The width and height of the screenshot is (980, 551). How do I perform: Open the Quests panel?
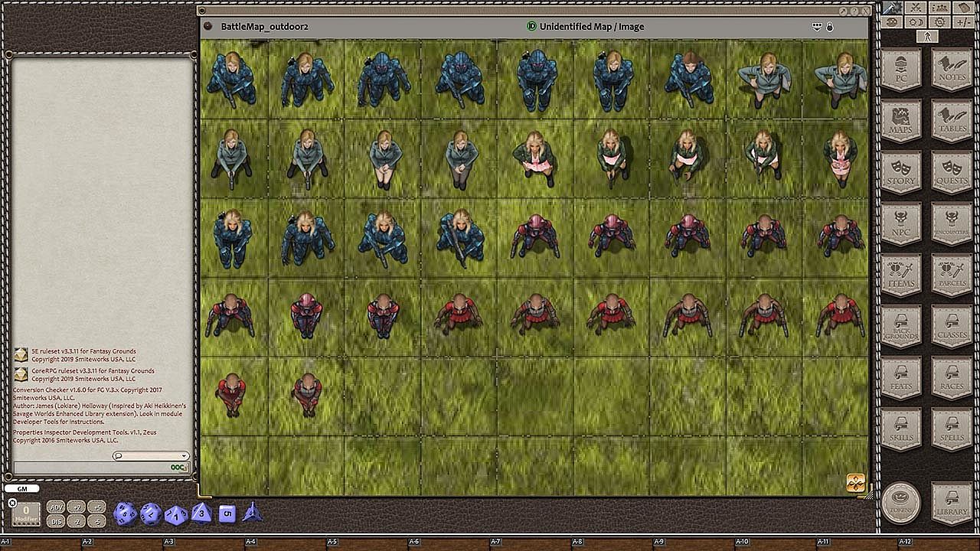pos(952,172)
